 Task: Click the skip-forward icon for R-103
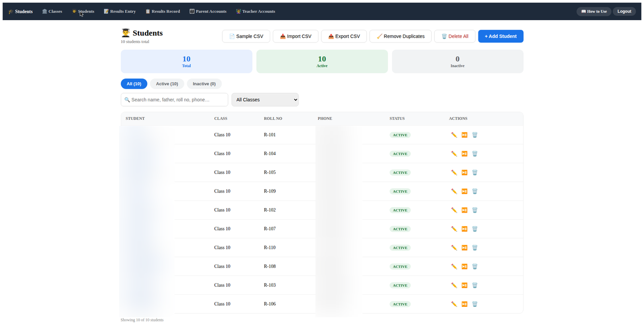coord(464,285)
